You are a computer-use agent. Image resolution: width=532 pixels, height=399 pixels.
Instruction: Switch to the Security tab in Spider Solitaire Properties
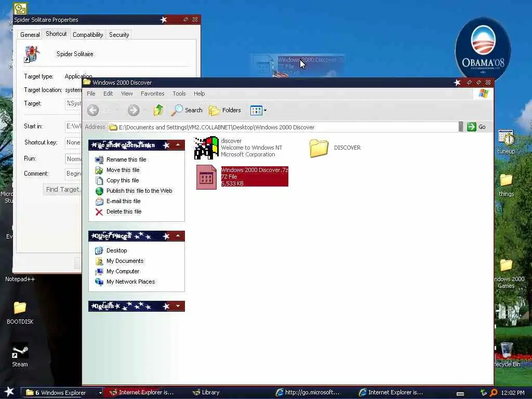coord(119,35)
